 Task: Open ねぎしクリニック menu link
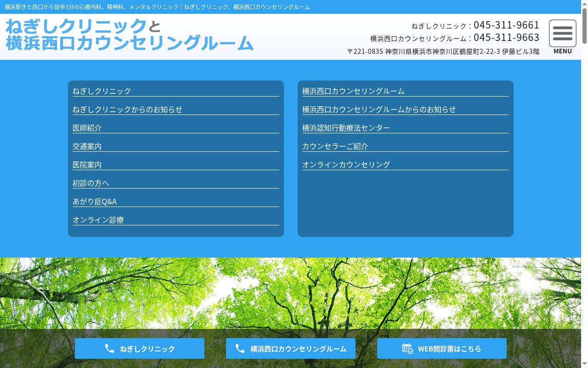pyautogui.click(x=176, y=91)
